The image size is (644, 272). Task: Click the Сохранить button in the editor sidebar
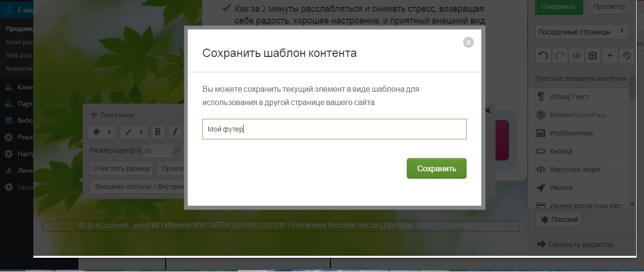(x=559, y=7)
